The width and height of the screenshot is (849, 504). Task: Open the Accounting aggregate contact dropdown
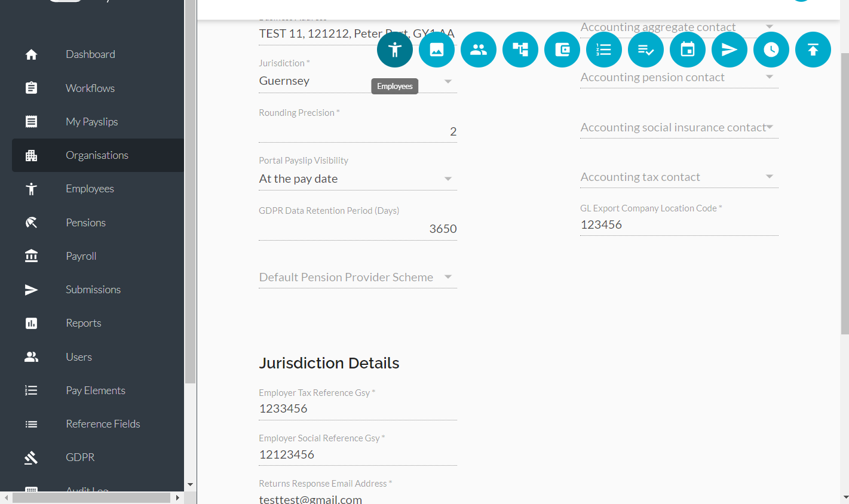click(679, 27)
